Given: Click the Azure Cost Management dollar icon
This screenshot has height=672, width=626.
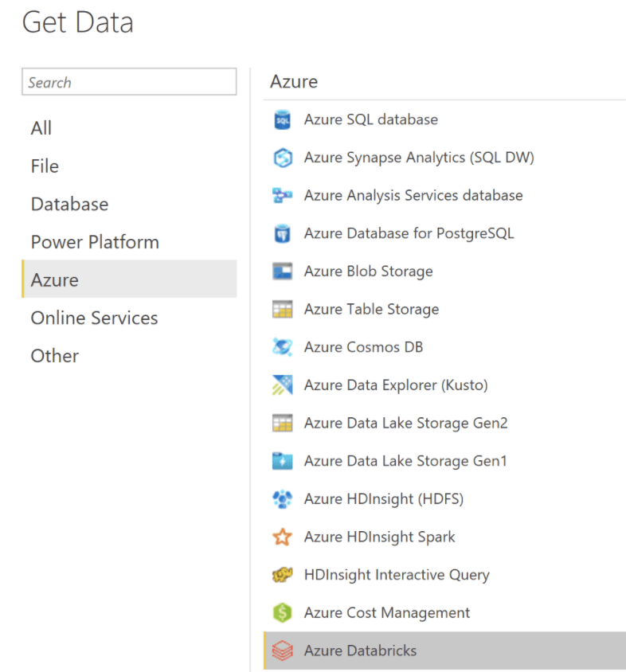Looking at the screenshot, I should (x=283, y=613).
